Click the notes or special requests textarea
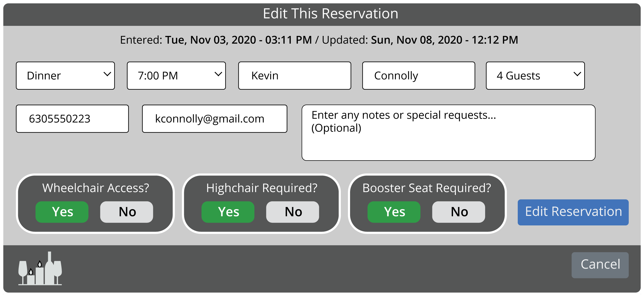Image resolution: width=644 pixels, height=296 pixels. pyautogui.click(x=448, y=133)
